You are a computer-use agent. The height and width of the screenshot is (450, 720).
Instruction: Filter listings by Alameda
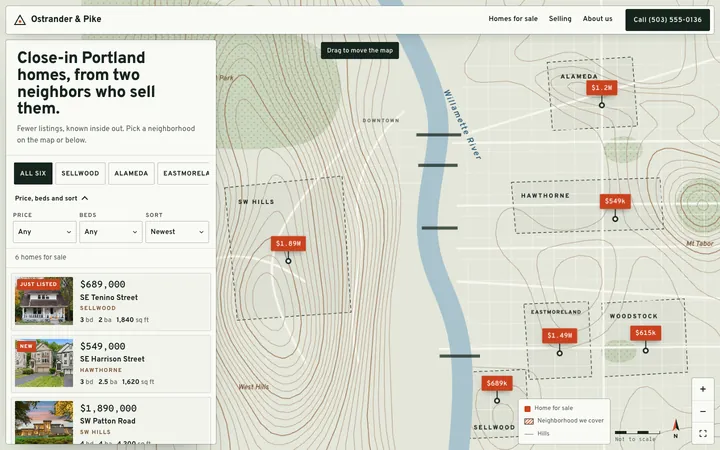tap(131, 173)
